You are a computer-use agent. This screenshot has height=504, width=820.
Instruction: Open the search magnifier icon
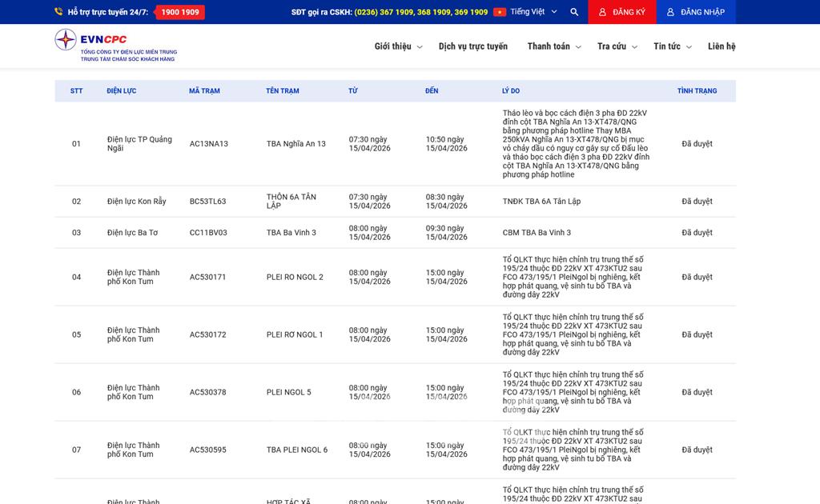(574, 12)
